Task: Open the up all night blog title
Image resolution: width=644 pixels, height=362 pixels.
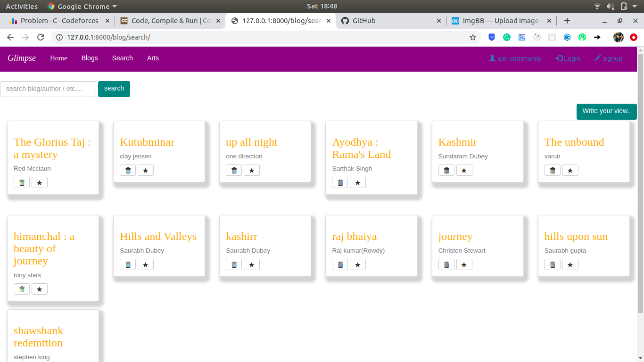Action: [x=252, y=142]
